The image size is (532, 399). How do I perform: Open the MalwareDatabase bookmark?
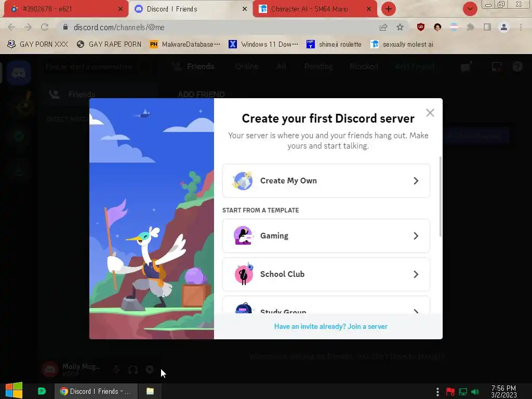coord(185,45)
